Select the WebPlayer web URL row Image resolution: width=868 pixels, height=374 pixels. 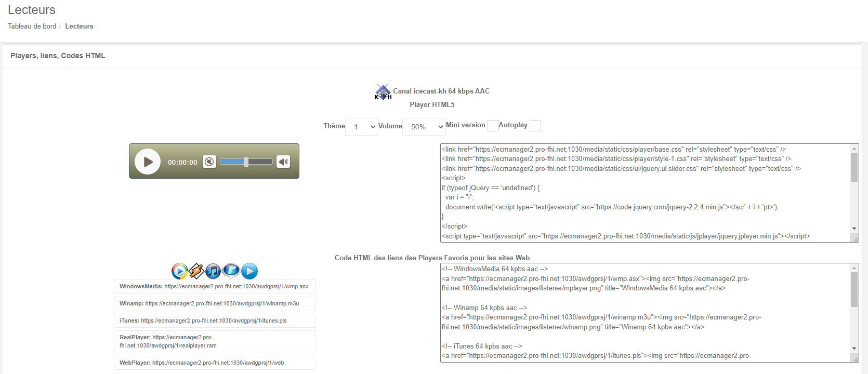215,363
